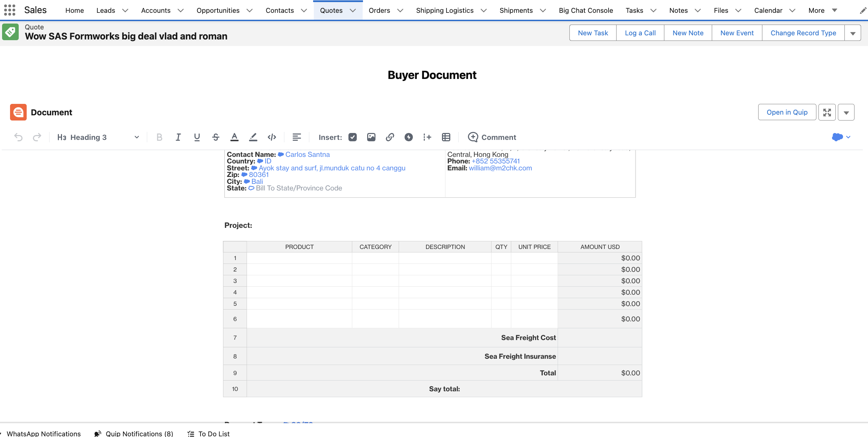Click the Open in Quip button
868x437 pixels.
[787, 112]
